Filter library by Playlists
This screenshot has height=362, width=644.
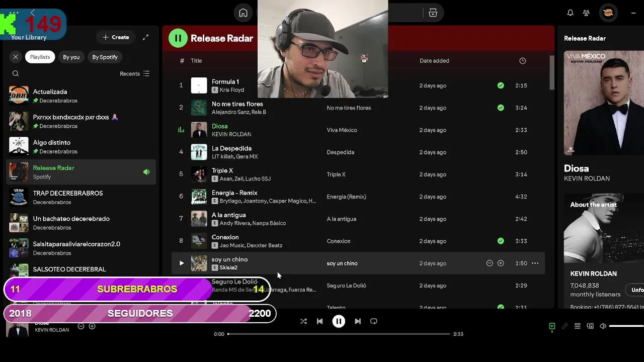click(x=40, y=57)
